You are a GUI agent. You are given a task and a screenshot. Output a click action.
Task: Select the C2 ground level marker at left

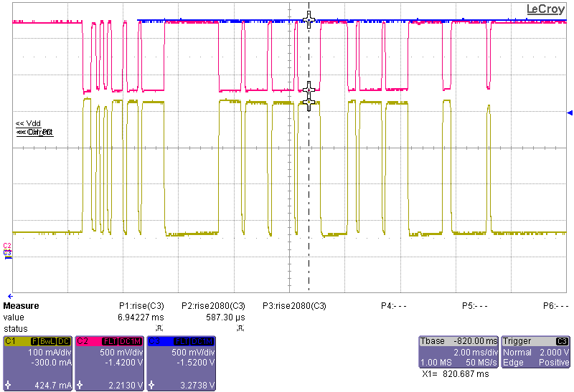(x=7, y=247)
